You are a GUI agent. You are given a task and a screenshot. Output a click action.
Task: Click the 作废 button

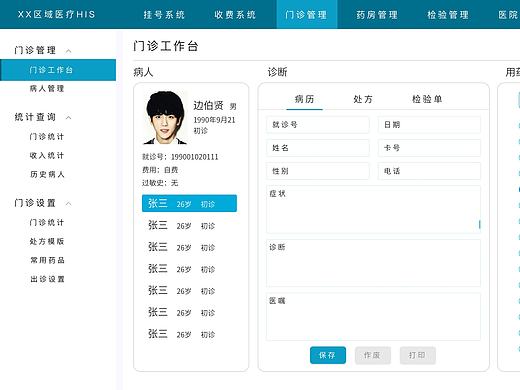click(x=373, y=355)
